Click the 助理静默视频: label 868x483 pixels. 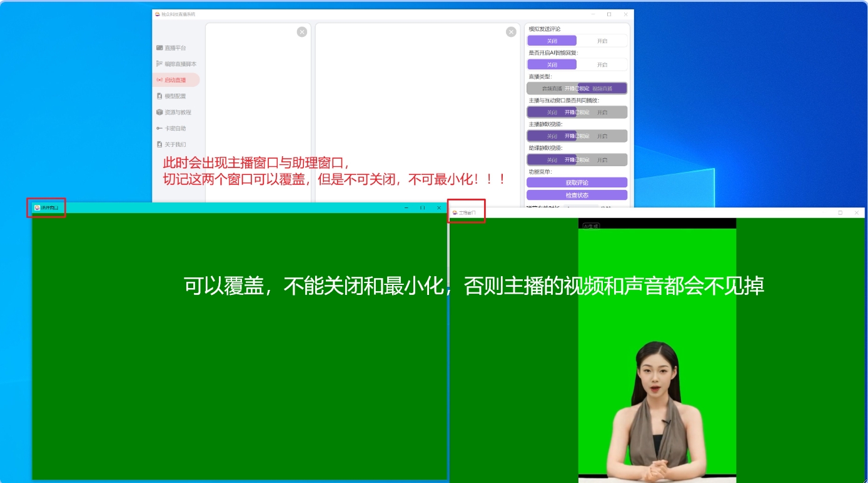coord(545,148)
